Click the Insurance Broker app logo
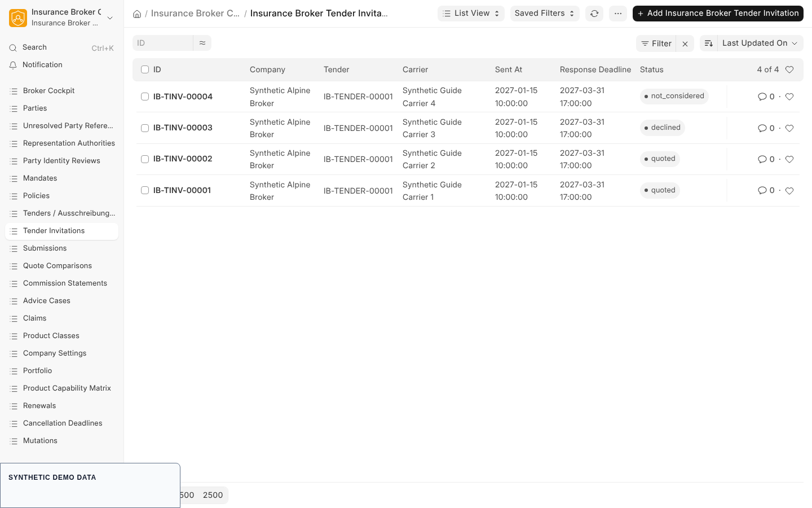 [18, 17]
